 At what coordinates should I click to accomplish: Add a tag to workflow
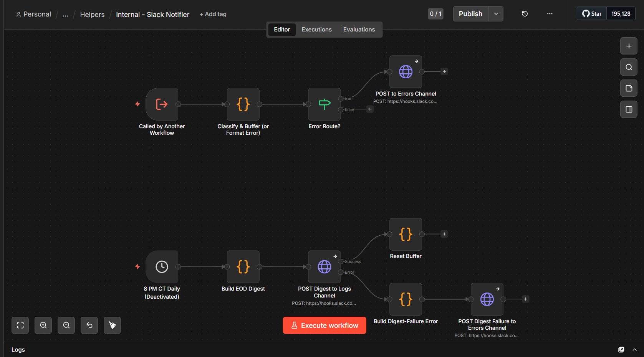click(213, 14)
